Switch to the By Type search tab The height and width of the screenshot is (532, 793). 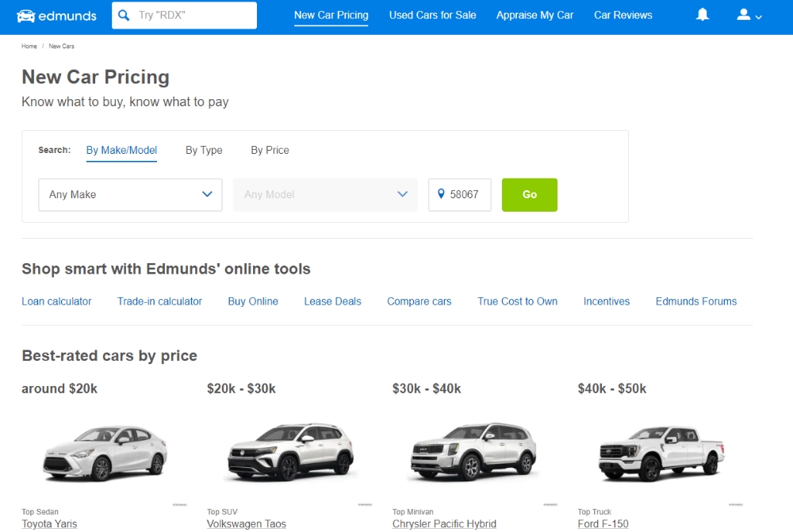[204, 150]
